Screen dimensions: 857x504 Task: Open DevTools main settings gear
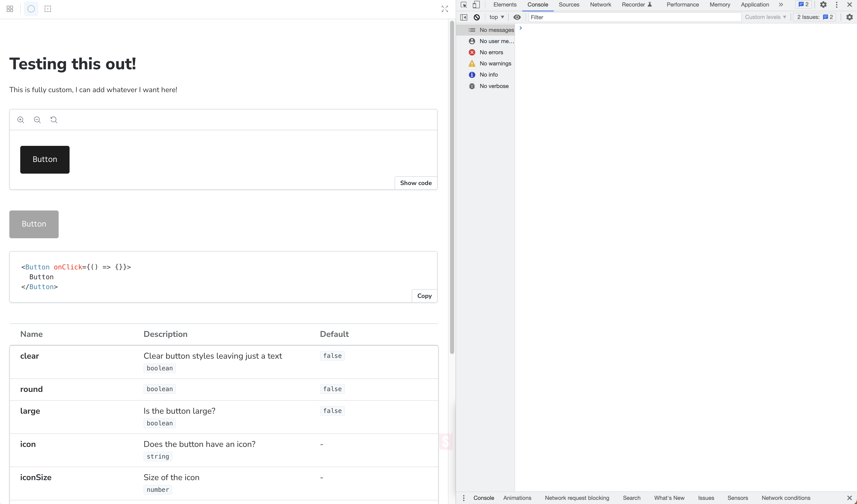tap(823, 5)
